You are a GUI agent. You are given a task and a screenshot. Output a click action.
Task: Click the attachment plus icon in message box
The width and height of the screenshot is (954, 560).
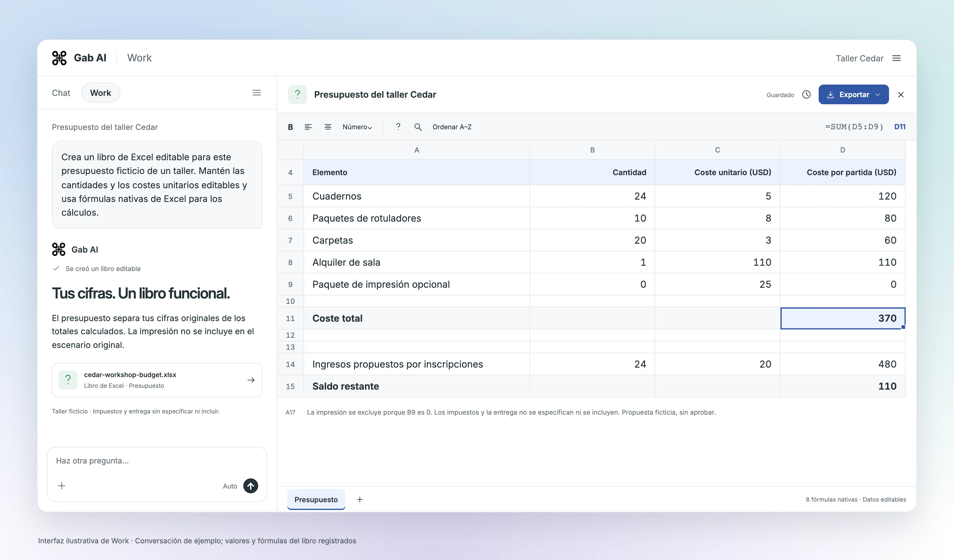[x=62, y=486]
